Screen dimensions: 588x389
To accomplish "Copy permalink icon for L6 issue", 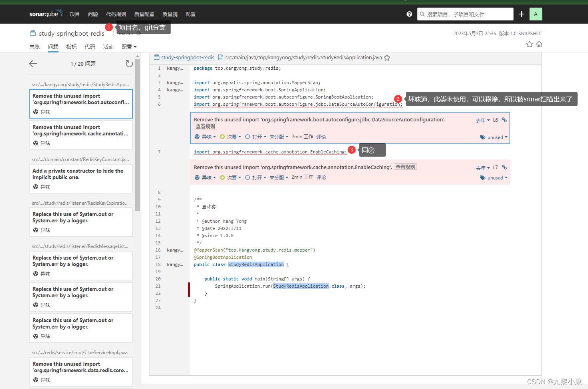I will (x=504, y=120).
